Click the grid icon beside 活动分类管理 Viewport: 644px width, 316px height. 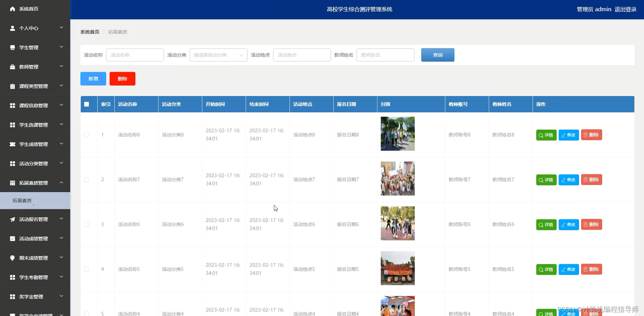point(12,163)
